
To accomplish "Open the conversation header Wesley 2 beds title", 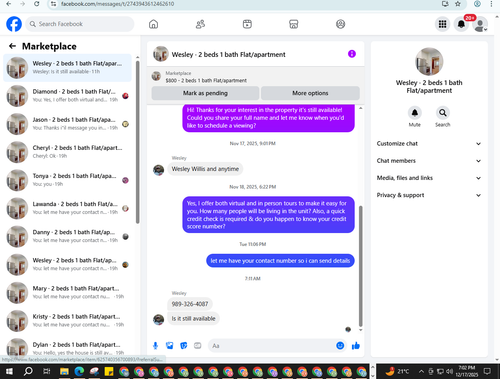I will [228, 54].
